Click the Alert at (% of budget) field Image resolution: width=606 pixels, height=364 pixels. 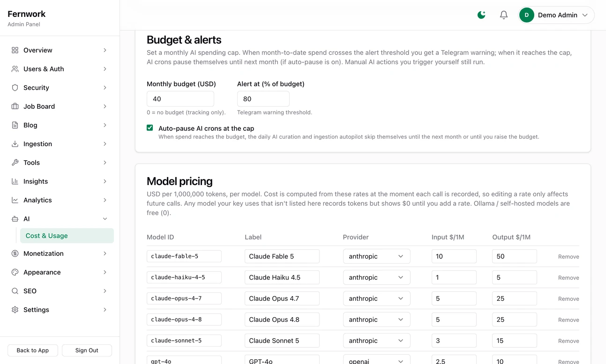[x=263, y=99]
